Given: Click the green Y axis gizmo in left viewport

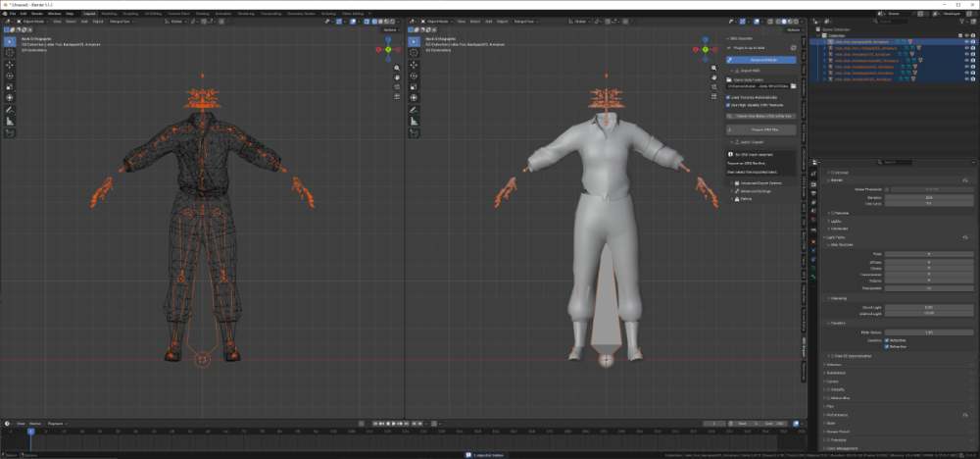Looking at the screenshot, I should click(x=388, y=49).
